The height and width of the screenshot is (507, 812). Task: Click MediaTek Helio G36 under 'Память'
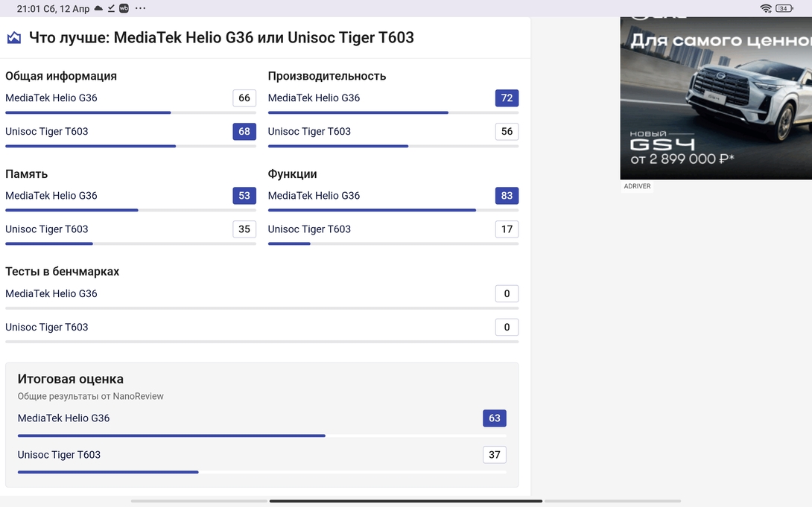pos(51,196)
